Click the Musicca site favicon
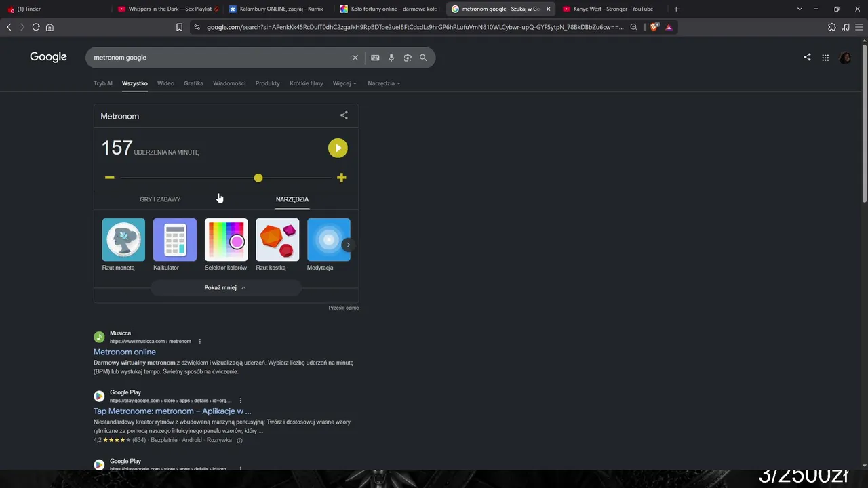 (x=99, y=337)
